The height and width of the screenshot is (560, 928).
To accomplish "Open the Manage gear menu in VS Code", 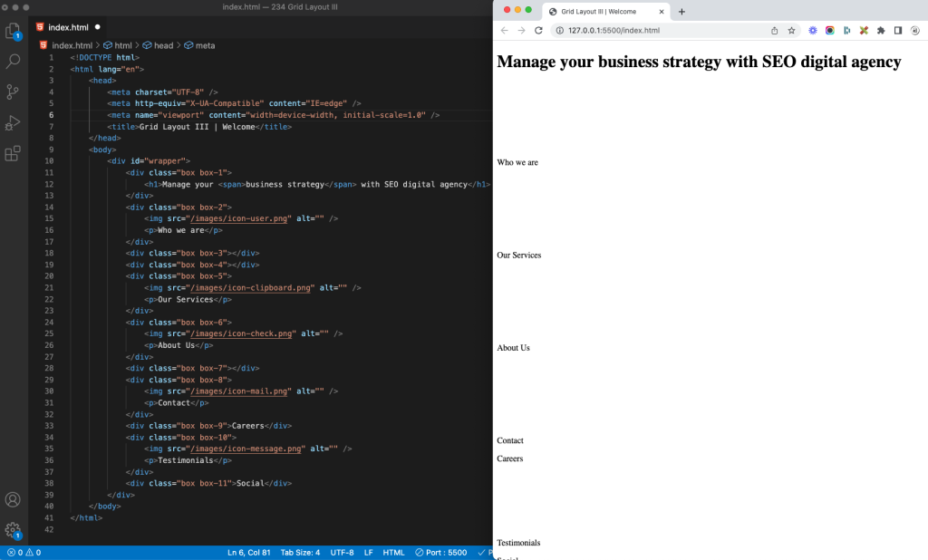I will pos(13,530).
